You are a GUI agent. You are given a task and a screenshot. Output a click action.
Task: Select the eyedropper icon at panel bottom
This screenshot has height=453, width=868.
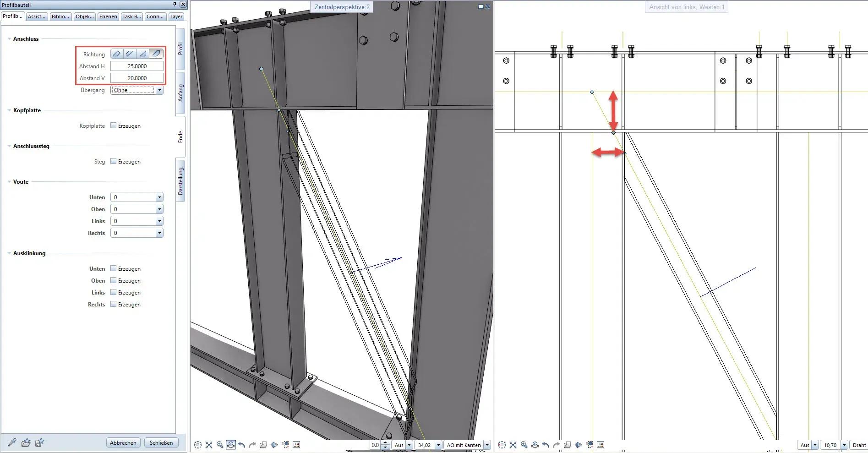(11, 442)
